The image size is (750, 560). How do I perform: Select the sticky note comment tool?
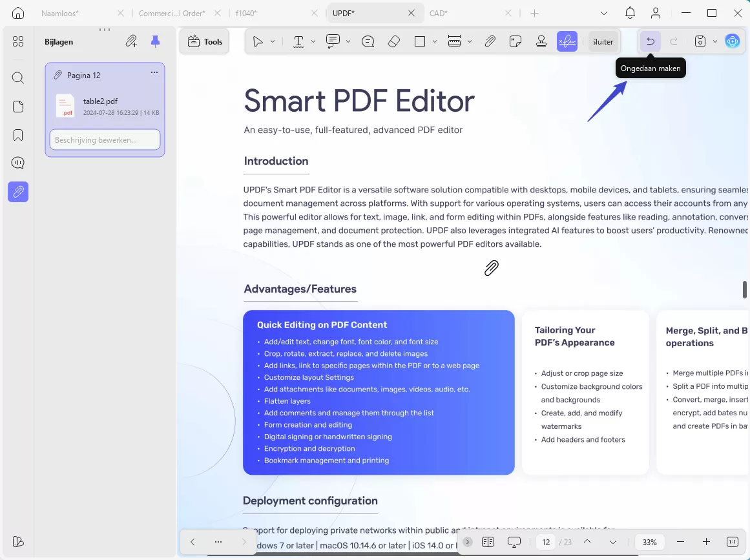pos(368,41)
